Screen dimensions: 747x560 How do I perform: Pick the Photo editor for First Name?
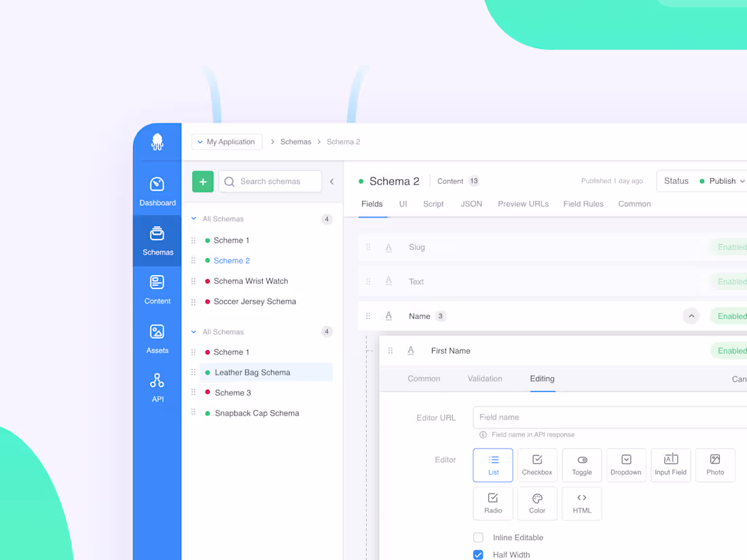click(x=714, y=465)
